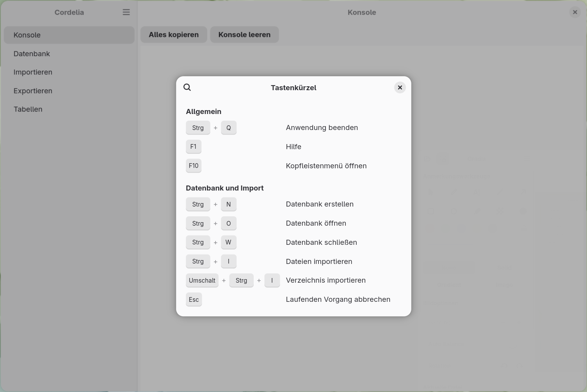Click the Datenbank und Import heading
Screen dimensions: 587x392
225,188
